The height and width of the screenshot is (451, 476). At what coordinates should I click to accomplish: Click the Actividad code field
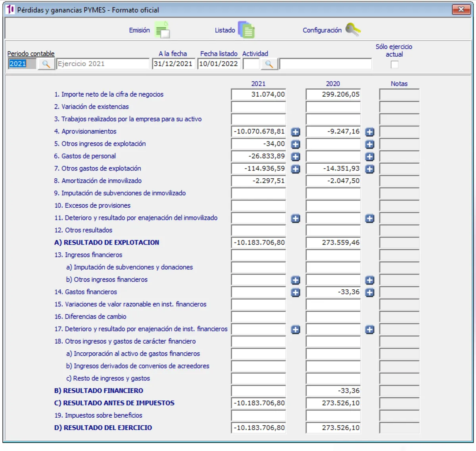pyautogui.click(x=251, y=64)
